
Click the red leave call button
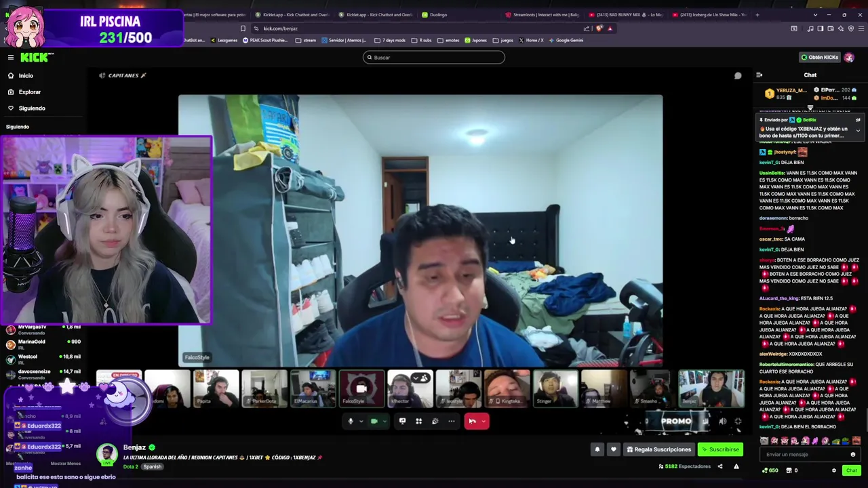pos(472,421)
